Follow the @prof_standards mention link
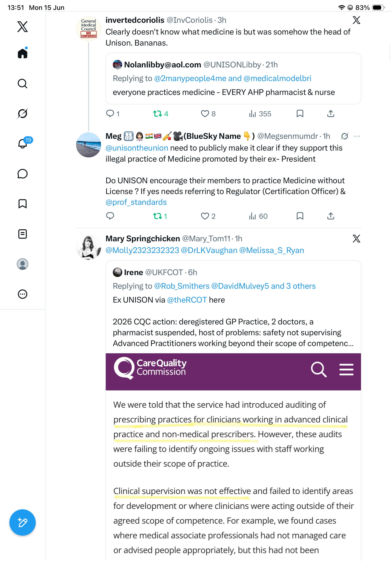Screen dimensions: 392x561 pyautogui.click(x=136, y=202)
